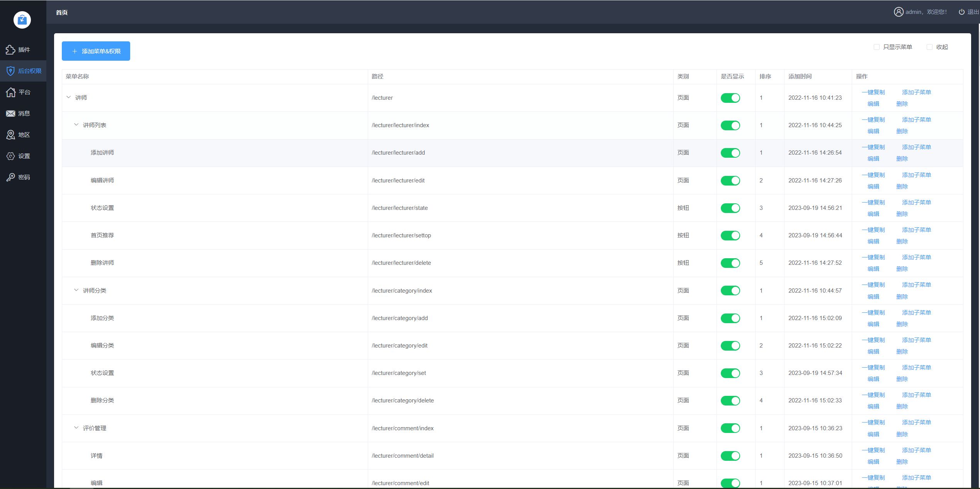Click 一键复制 for 讲师分类 row
This screenshot has width=980, height=489.
pyautogui.click(x=873, y=285)
